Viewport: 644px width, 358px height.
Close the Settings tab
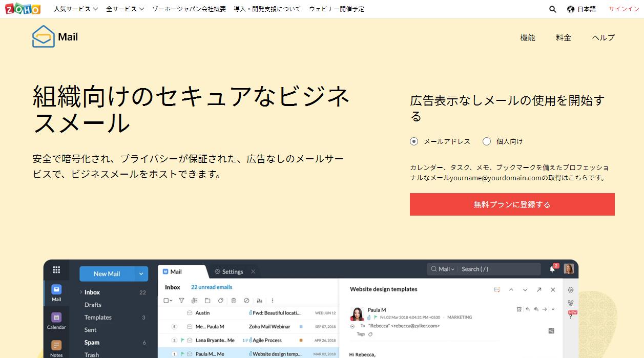click(x=253, y=271)
